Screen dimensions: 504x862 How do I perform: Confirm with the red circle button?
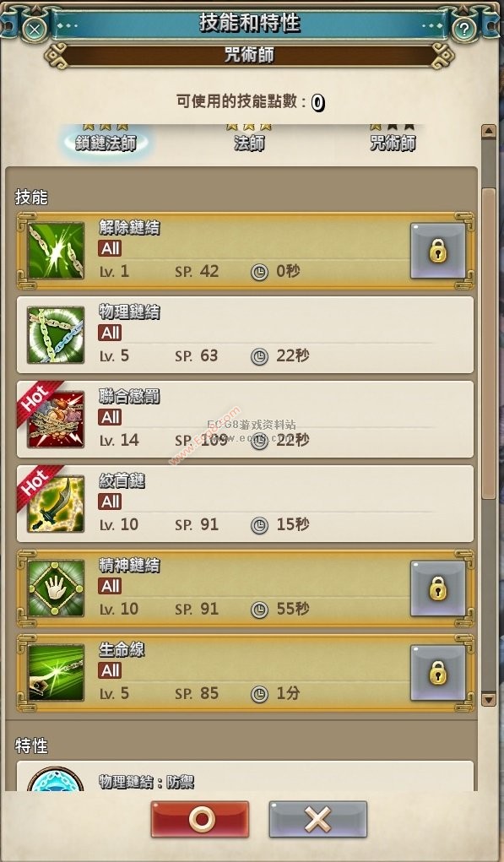pyautogui.click(x=200, y=820)
